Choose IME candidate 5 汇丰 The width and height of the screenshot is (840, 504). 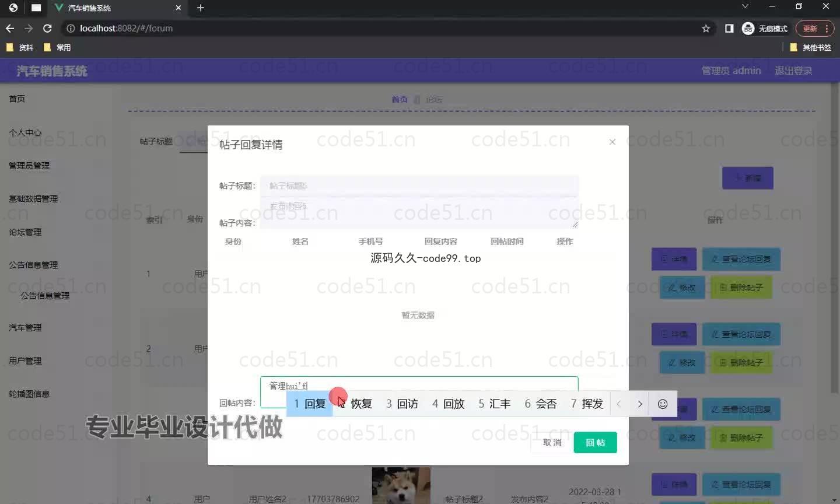pyautogui.click(x=494, y=404)
